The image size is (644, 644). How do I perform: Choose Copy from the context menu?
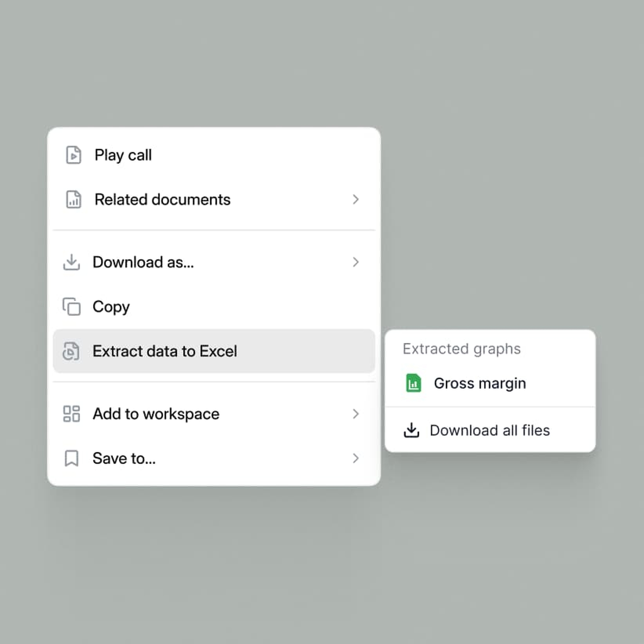(x=214, y=307)
